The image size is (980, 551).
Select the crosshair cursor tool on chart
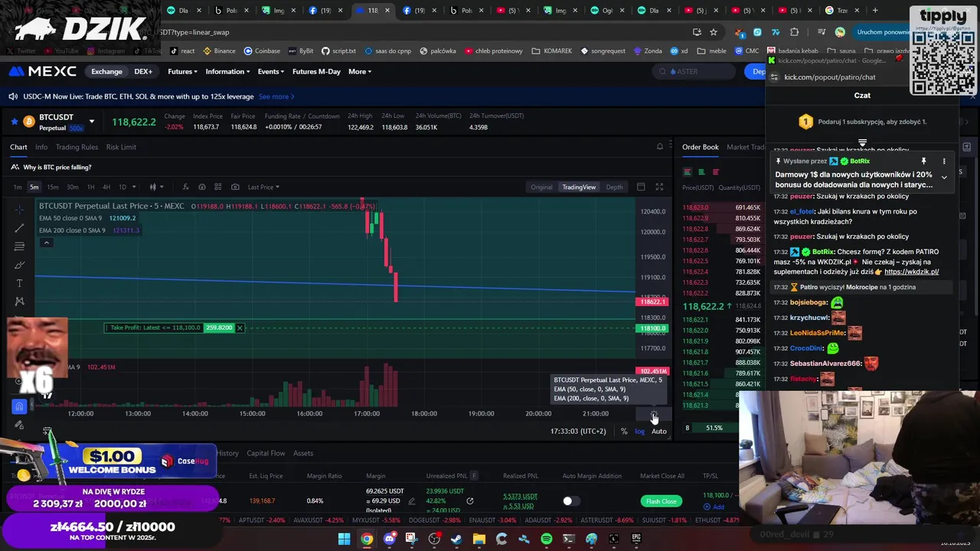[x=20, y=210]
